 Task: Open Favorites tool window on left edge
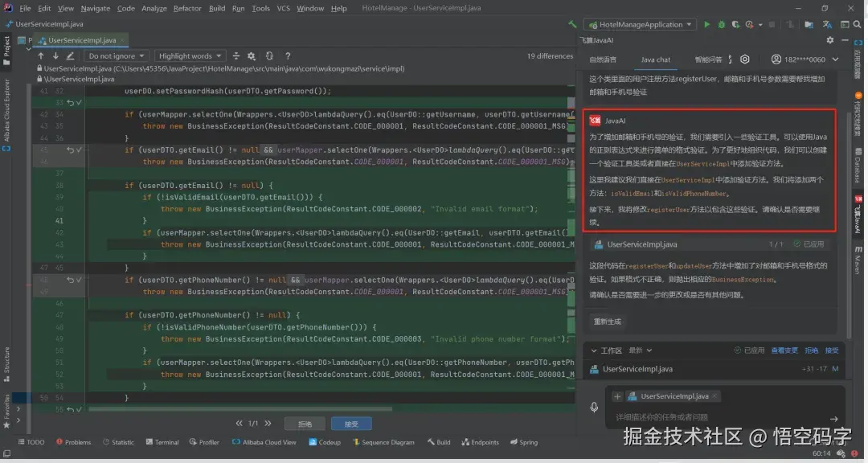(x=6, y=412)
